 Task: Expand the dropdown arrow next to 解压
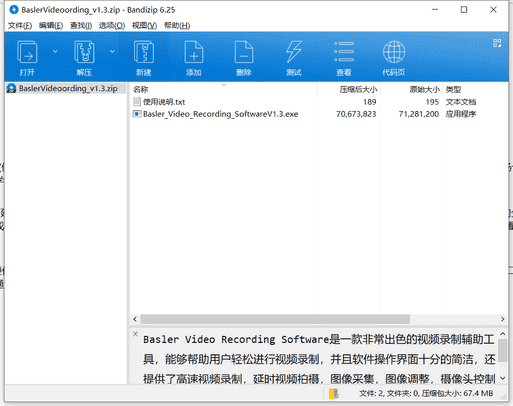click(x=112, y=51)
